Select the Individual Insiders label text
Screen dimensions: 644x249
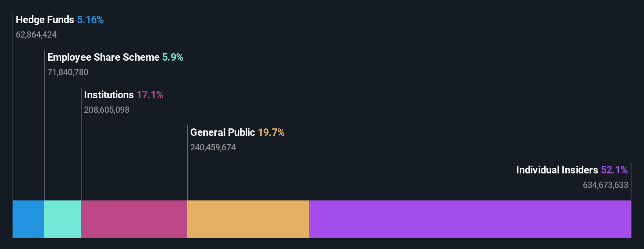557,170
